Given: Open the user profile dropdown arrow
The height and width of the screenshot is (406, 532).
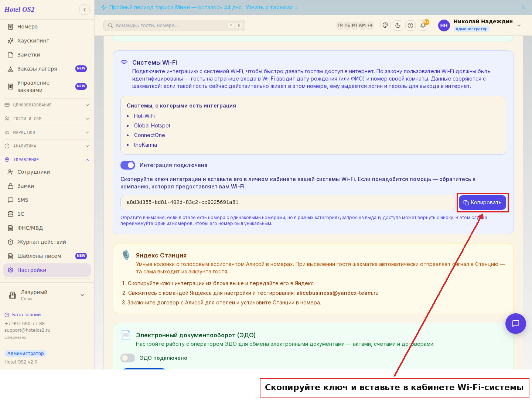Looking at the screenshot, I should coord(519,25).
